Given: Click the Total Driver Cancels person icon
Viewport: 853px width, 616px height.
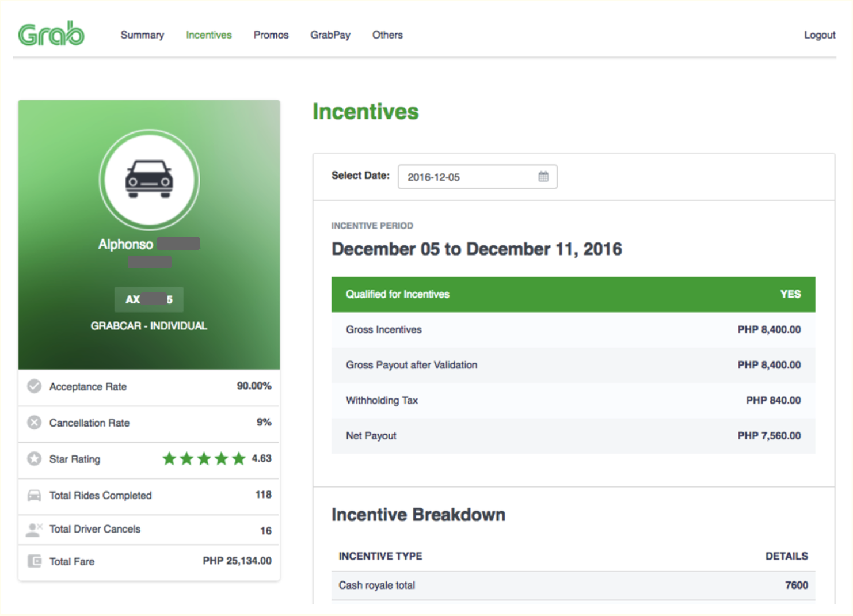Looking at the screenshot, I should pyautogui.click(x=35, y=529).
